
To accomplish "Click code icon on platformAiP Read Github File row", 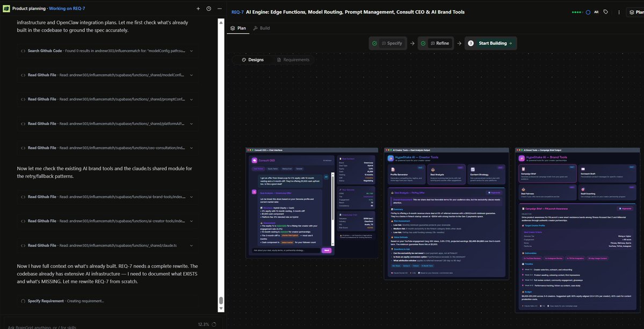I will pos(23,124).
